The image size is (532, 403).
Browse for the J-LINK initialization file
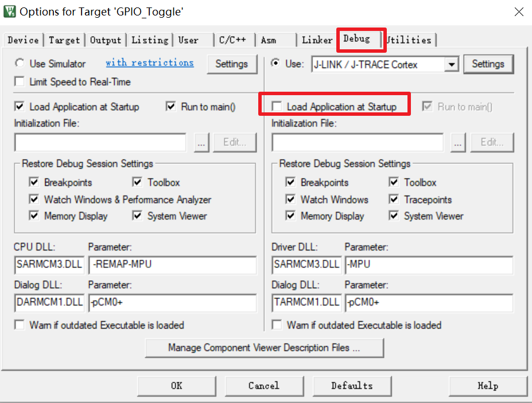pos(458,142)
